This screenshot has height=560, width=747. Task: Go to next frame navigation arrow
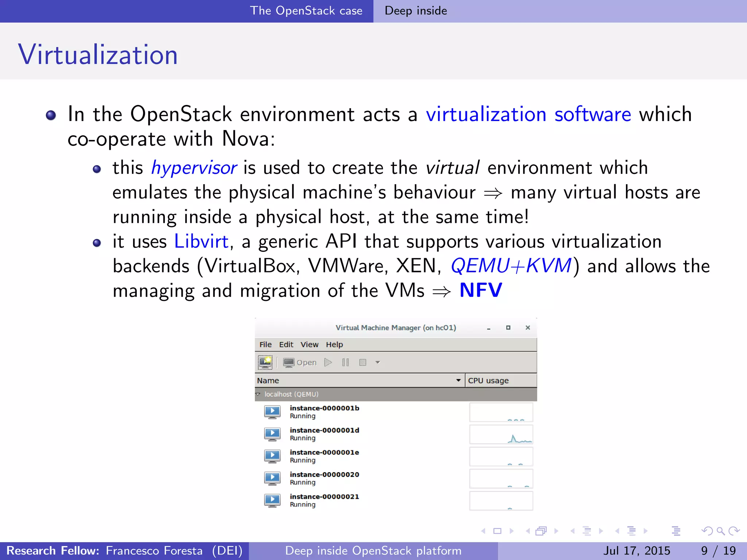click(556, 531)
